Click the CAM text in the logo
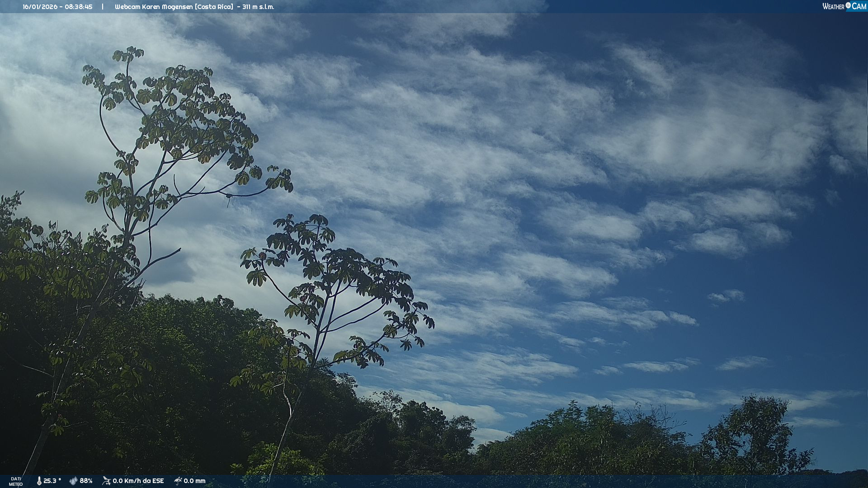Screen dimensions: 868x488 coord(859,6)
